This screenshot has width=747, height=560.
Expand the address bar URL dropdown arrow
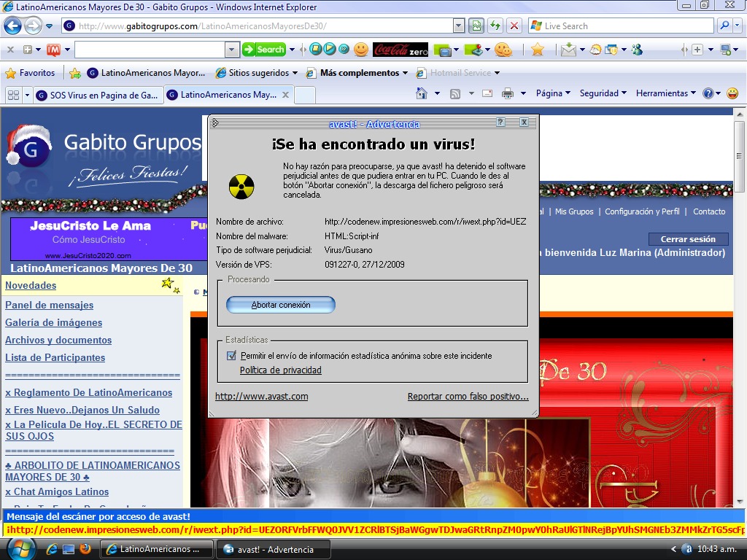[x=458, y=26]
